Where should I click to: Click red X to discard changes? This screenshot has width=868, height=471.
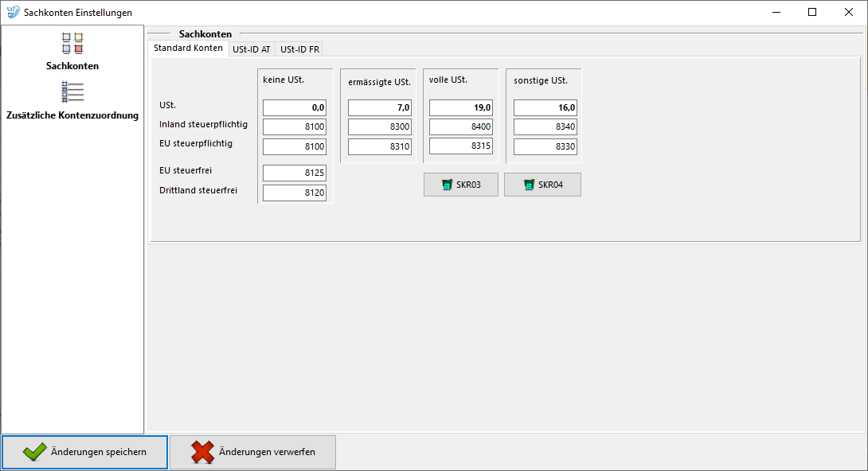coord(202,452)
